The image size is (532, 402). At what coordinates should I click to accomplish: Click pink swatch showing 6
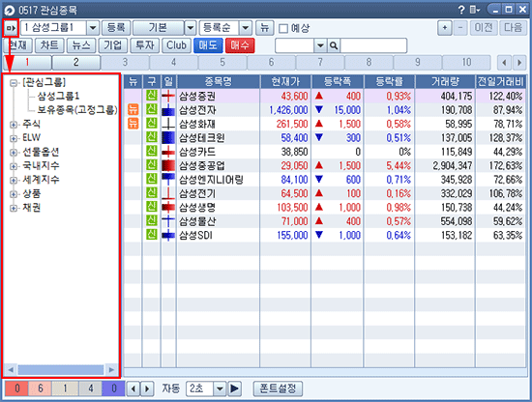[41, 388]
